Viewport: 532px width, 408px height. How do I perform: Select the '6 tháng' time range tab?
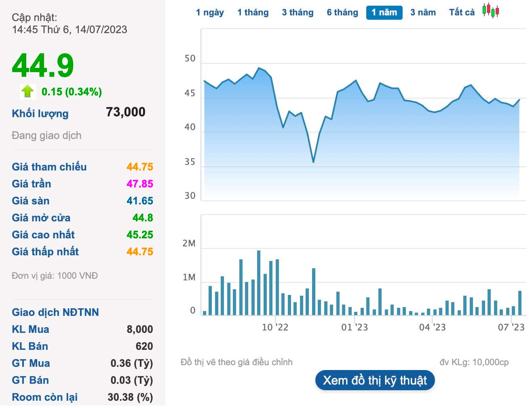coord(342,13)
